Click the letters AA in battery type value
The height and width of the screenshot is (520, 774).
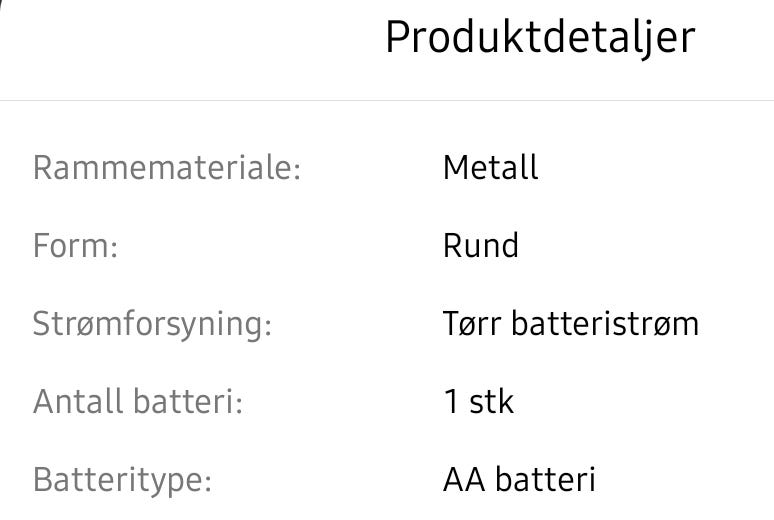pos(461,480)
